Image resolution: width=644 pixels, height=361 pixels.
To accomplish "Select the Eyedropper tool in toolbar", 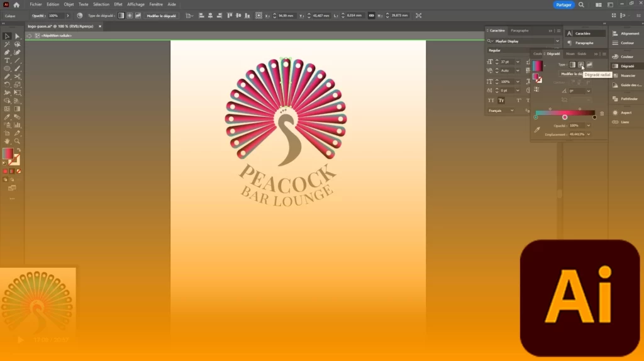I will coord(7,117).
